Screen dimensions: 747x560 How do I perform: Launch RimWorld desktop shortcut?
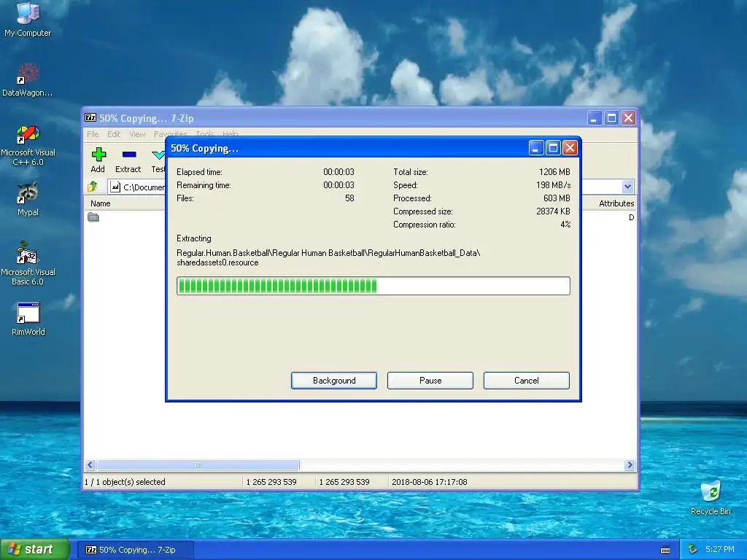[28, 319]
